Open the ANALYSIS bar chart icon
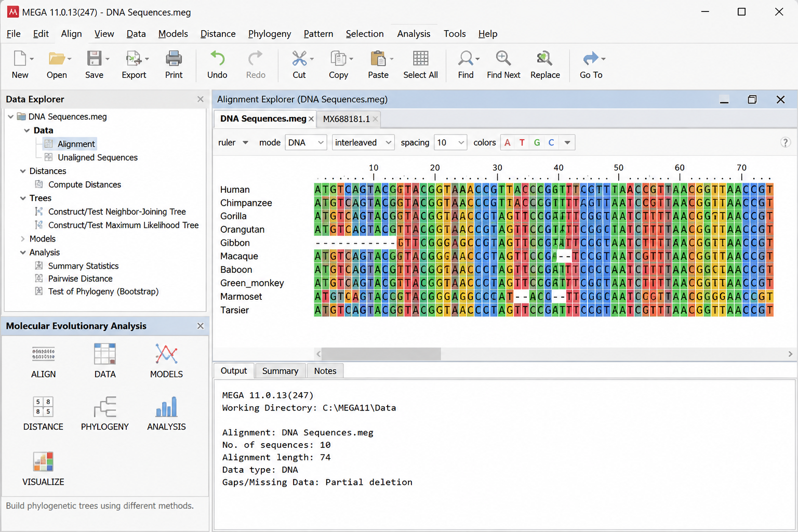The image size is (798, 532). [x=166, y=407]
